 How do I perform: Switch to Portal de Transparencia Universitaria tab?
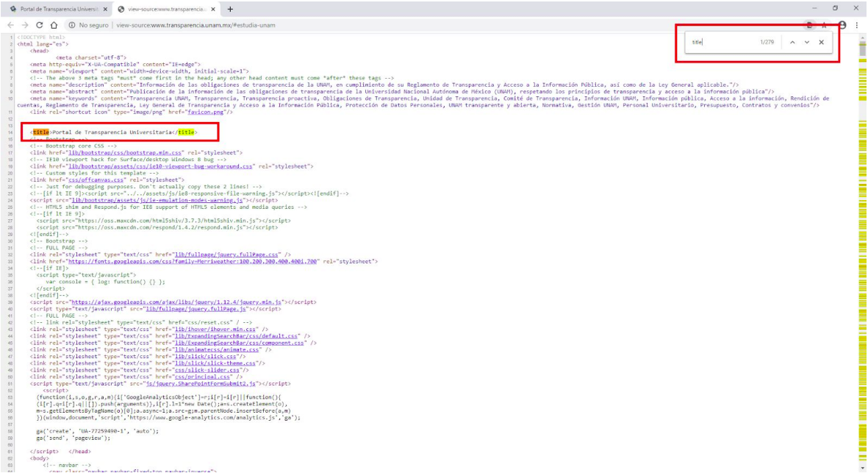pos(58,9)
